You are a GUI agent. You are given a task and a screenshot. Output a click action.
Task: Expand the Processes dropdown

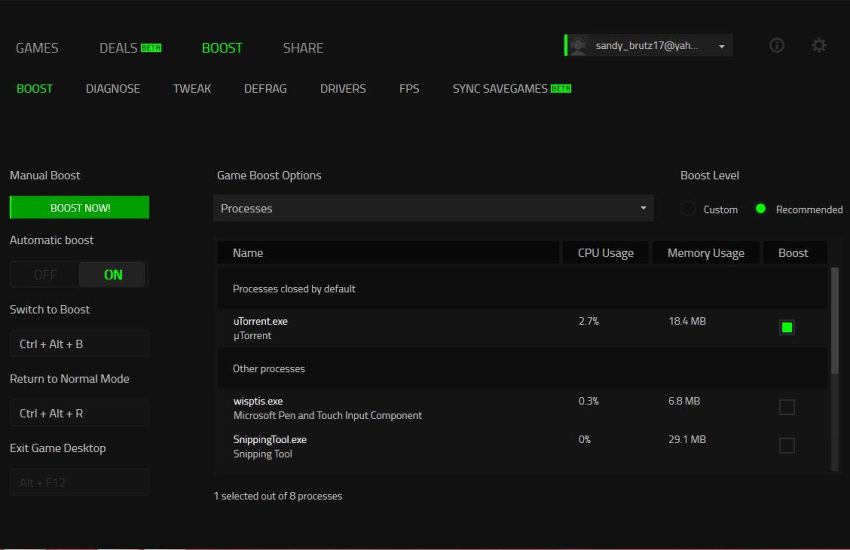(433, 208)
